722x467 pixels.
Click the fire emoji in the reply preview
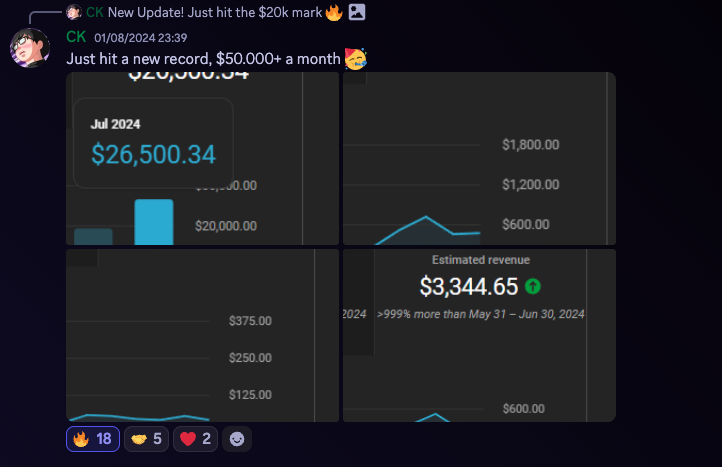pos(334,12)
